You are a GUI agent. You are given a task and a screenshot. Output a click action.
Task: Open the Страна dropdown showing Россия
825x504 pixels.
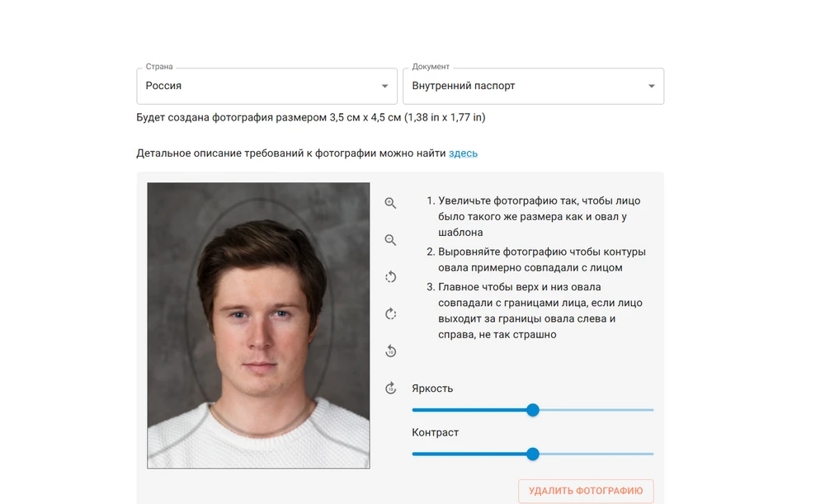pyautogui.click(x=266, y=86)
